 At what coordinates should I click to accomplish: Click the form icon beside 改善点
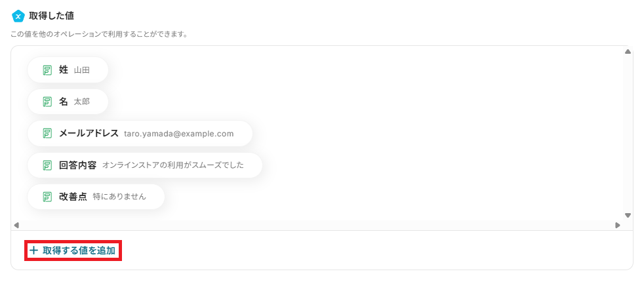tap(47, 197)
